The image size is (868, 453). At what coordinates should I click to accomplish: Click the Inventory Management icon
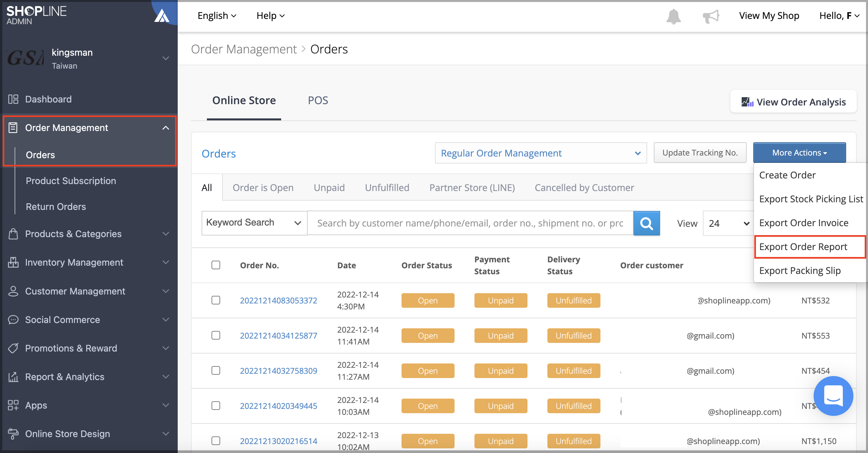pyautogui.click(x=13, y=262)
